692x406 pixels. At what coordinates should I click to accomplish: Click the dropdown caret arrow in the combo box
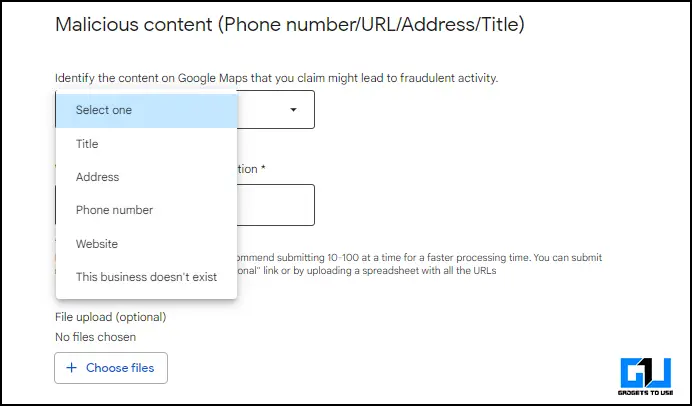[293, 110]
